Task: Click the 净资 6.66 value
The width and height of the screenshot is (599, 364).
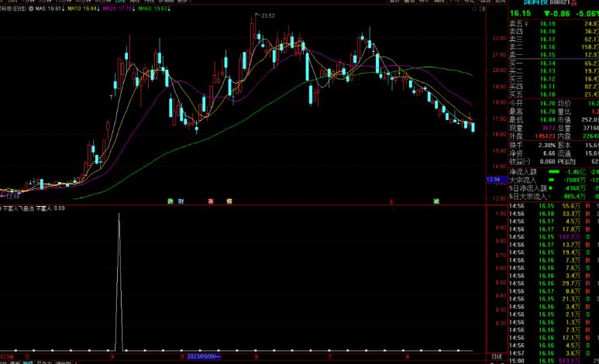Action: pos(549,153)
